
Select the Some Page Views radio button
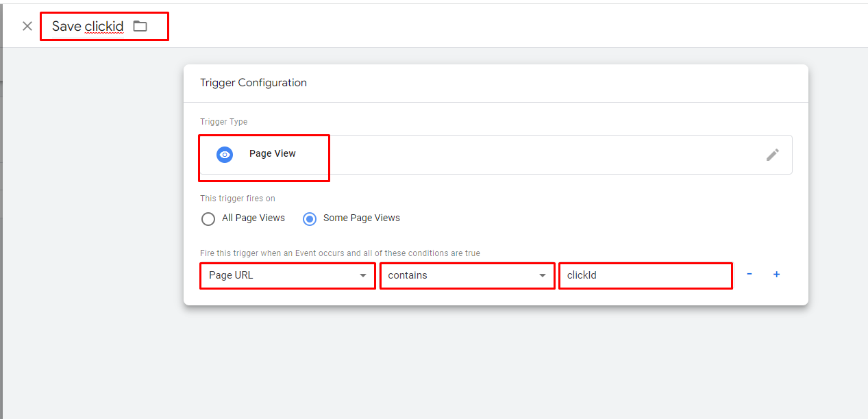pos(309,218)
